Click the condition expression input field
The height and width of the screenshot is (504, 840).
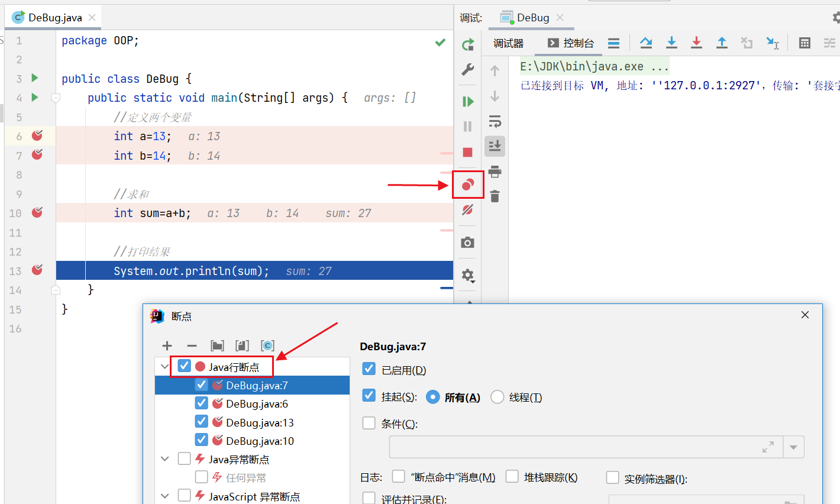pyautogui.click(x=586, y=447)
